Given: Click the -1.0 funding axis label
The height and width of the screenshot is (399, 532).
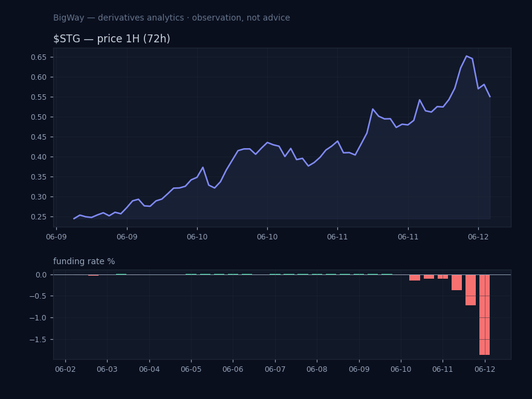Looking at the screenshot, I should [x=37, y=318].
